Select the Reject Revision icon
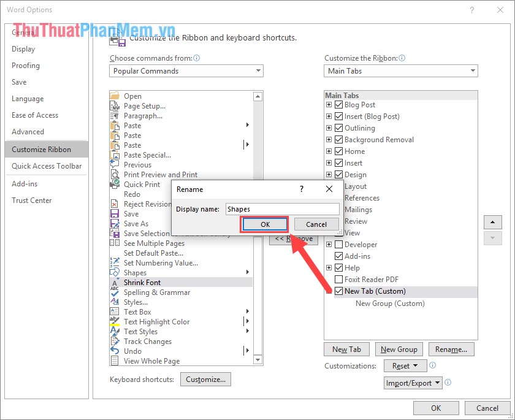 (115, 204)
